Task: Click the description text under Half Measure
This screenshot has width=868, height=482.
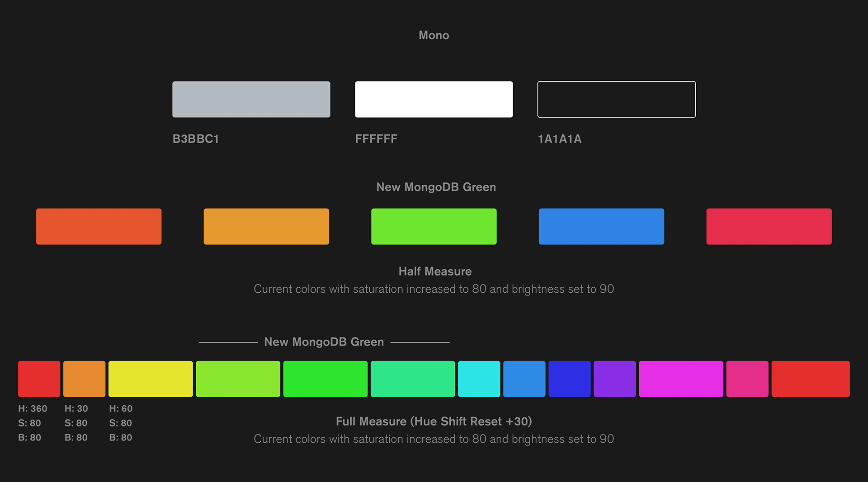Action: 434,289
